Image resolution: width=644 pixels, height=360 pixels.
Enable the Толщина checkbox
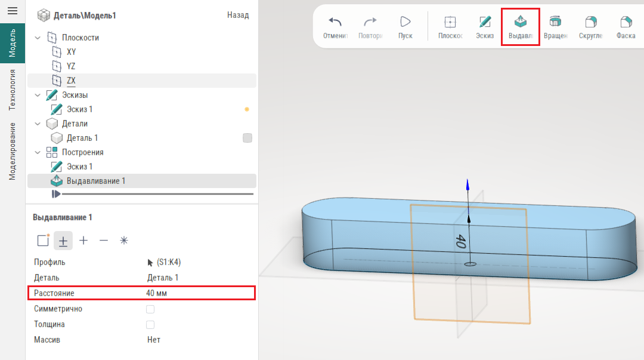click(150, 325)
